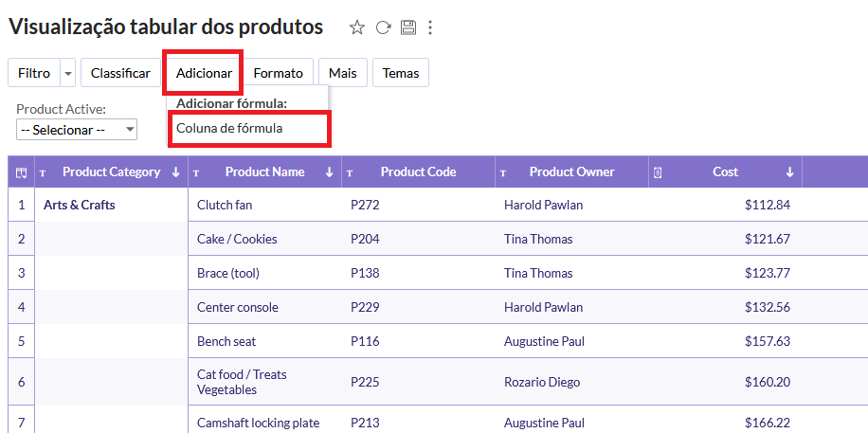Mark view as favorite with star icon
This screenshot has height=433, width=868.
(357, 27)
